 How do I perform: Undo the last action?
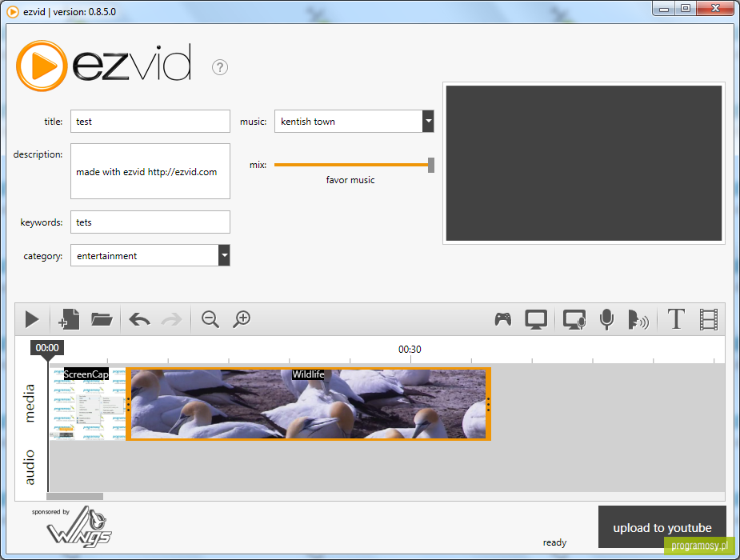click(x=139, y=319)
